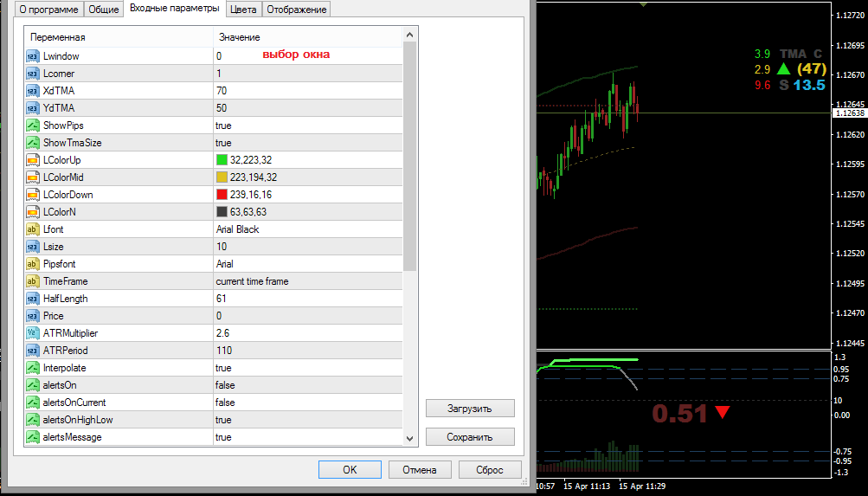Open the Отображение tab
The image size is (868, 496).
(296, 10)
